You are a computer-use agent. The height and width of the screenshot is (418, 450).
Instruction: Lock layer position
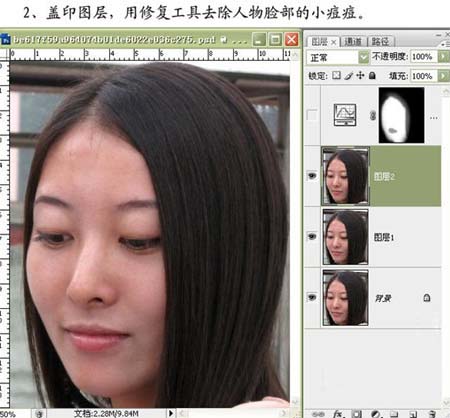click(360, 76)
